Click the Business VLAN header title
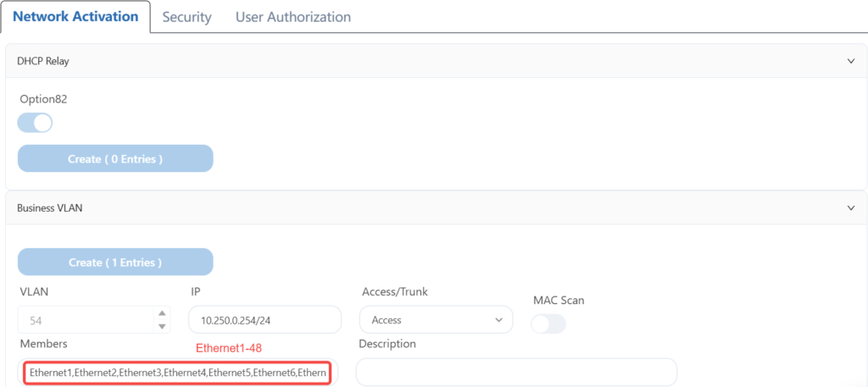Screen dimensions: 868x387 [49, 207]
